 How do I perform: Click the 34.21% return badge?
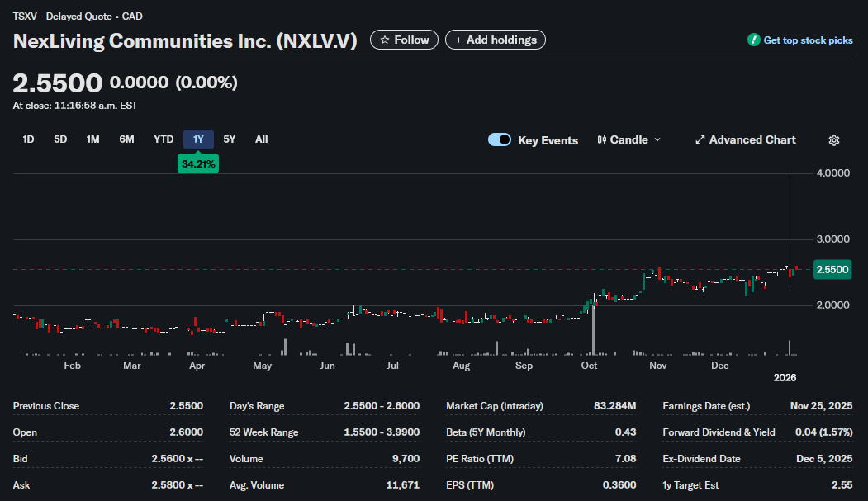click(198, 163)
